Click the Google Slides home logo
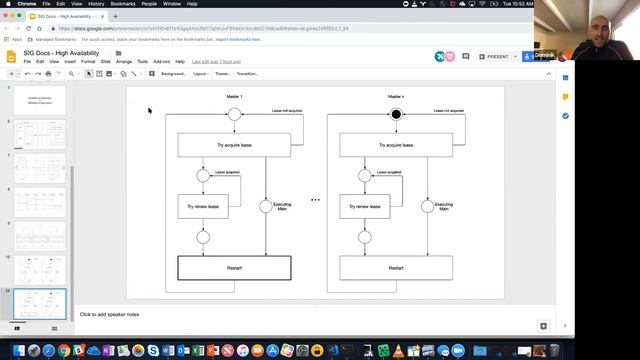 (11, 56)
